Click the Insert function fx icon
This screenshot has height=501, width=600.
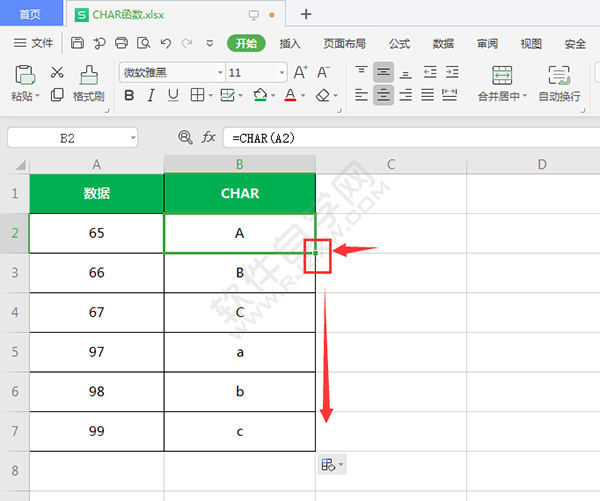[208, 138]
